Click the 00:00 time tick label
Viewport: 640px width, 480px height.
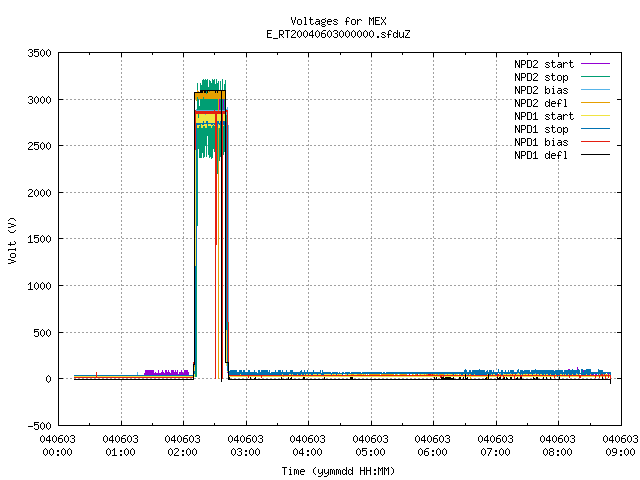[x=58, y=452]
